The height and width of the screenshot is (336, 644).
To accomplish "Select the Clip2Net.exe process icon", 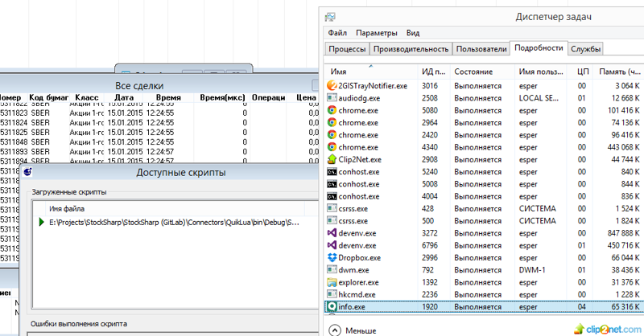I will click(332, 159).
